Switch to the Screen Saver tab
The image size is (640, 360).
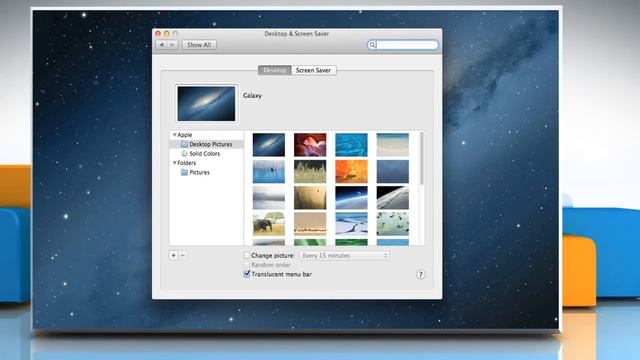point(313,70)
